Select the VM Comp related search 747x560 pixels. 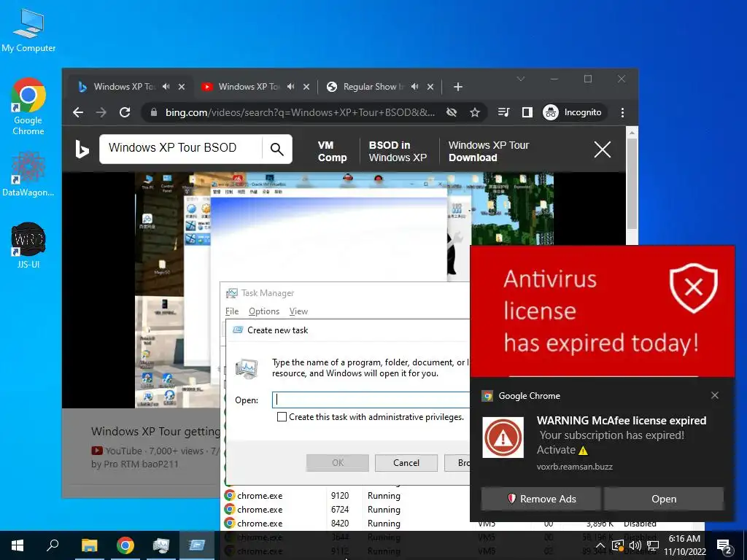(332, 152)
